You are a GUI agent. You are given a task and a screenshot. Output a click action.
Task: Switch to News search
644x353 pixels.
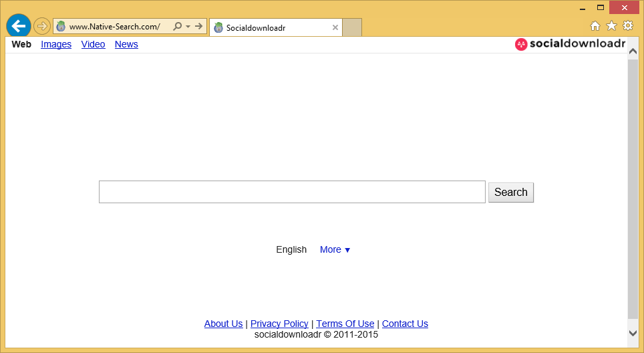coord(126,44)
